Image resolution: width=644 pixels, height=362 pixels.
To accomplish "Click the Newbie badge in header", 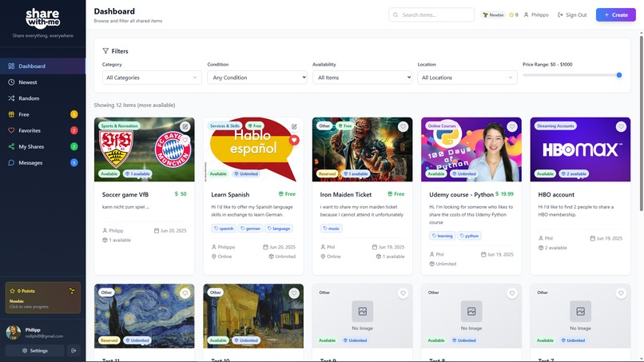I will pyautogui.click(x=493, y=15).
